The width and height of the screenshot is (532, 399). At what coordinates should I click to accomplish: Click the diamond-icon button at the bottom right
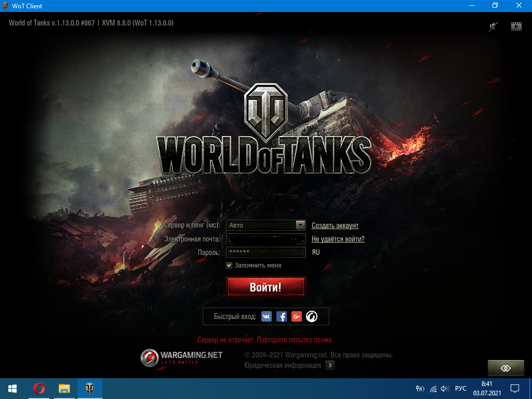click(506, 368)
